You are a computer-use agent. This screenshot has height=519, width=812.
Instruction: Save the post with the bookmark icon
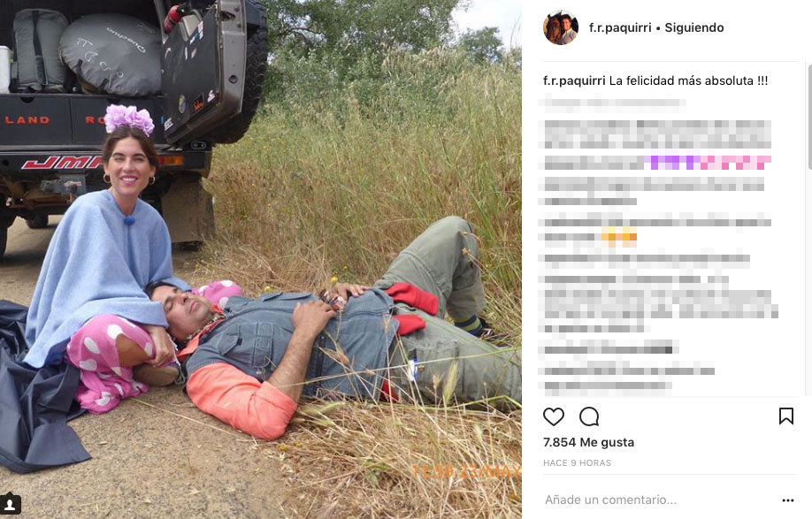785,416
